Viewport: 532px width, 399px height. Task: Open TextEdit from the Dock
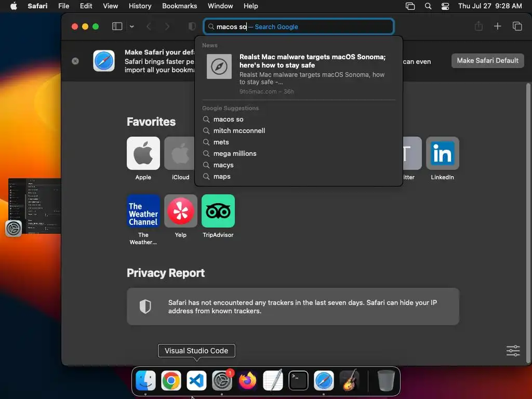pos(273,380)
